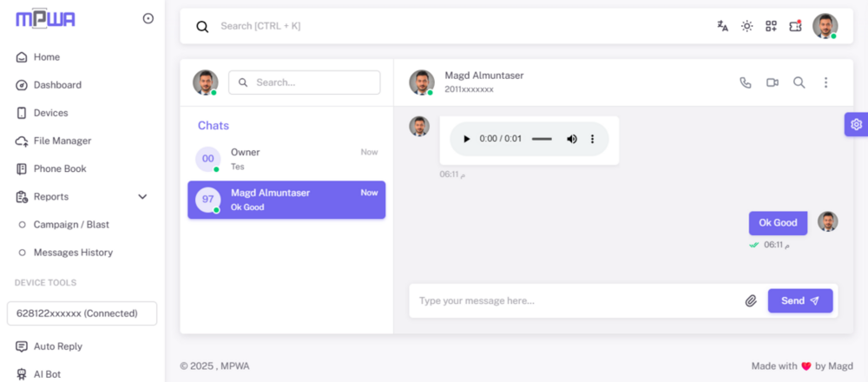The width and height of the screenshot is (868, 382).
Task: Open the chat header three-dot options menu
Action: (825, 82)
